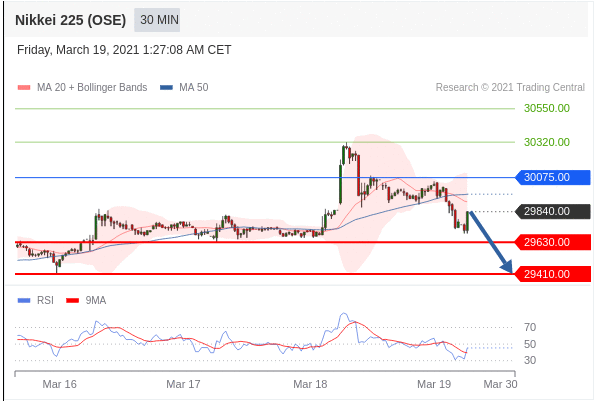Click the 30 MIN timeframe badge
This screenshot has width=604, height=415.
[157, 20]
